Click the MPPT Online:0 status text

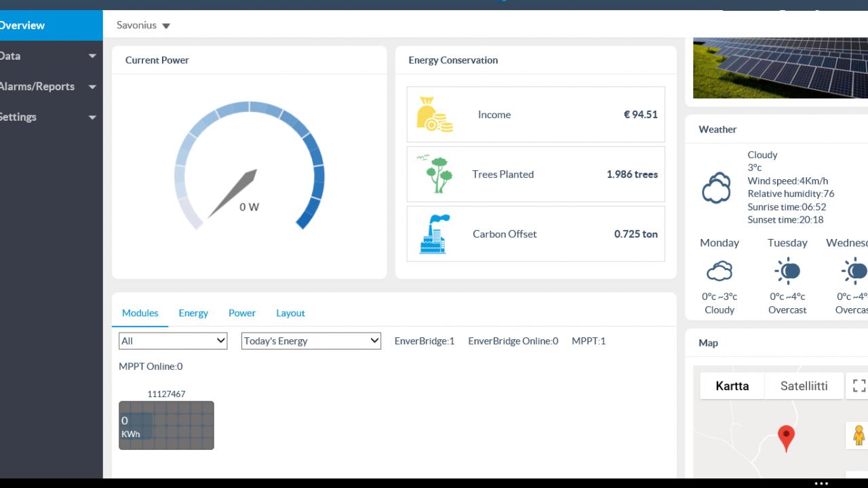click(x=151, y=367)
